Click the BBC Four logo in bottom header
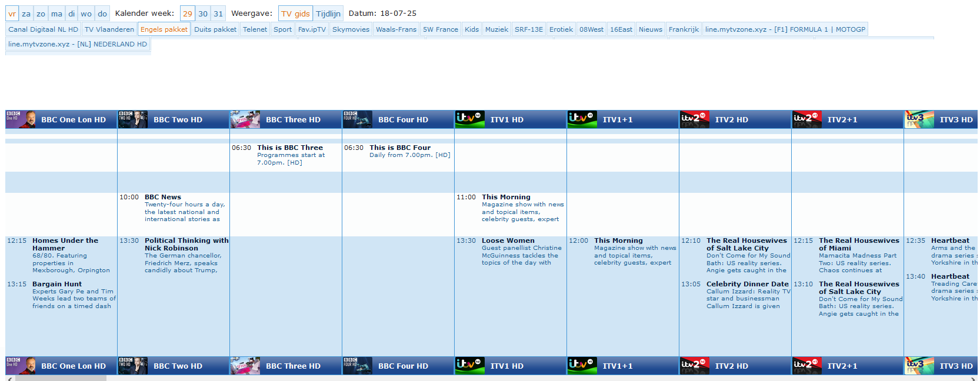This screenshot has width=980, height=381. pyautogui.click(x=358, y=366)
